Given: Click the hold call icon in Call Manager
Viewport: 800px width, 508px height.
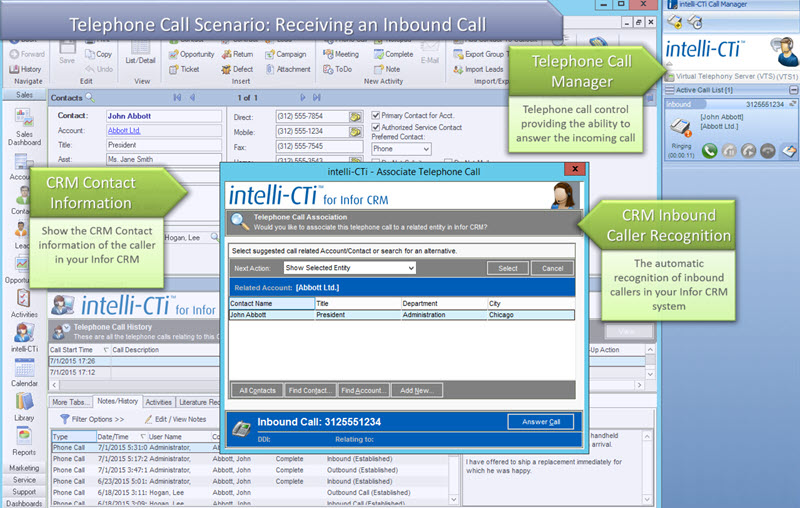Looking at the screenshot, I should pos(729,150).
